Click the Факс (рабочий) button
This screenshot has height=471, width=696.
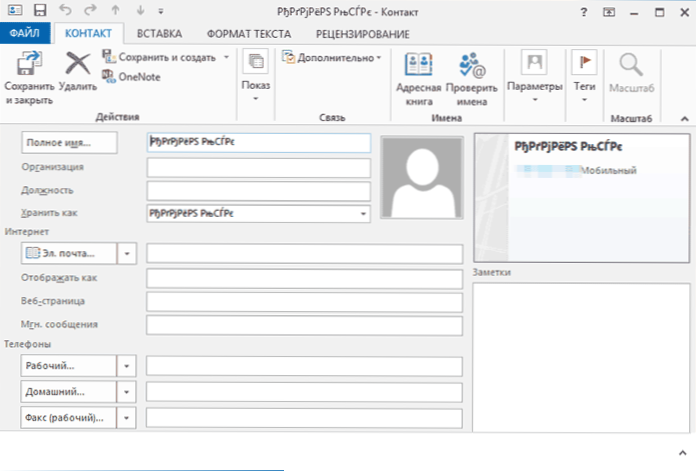[68, 418]
